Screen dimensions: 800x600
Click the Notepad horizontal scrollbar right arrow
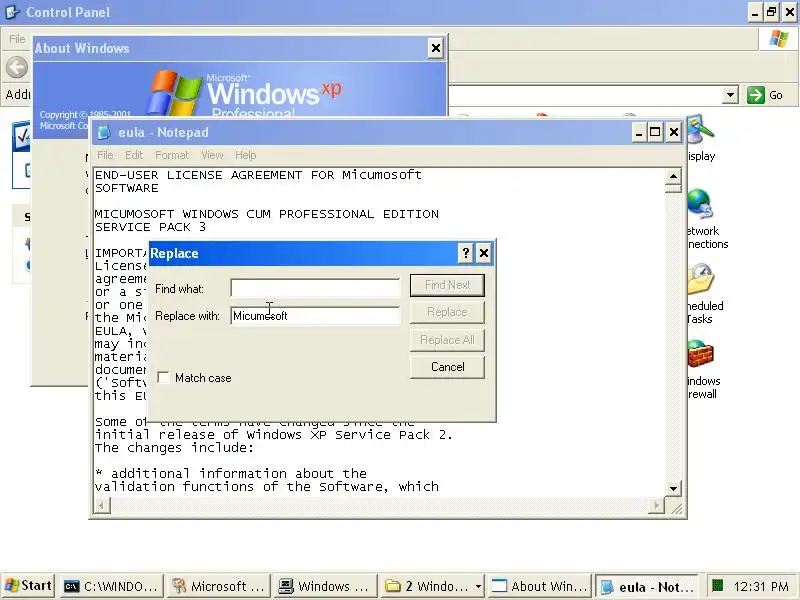657,506
